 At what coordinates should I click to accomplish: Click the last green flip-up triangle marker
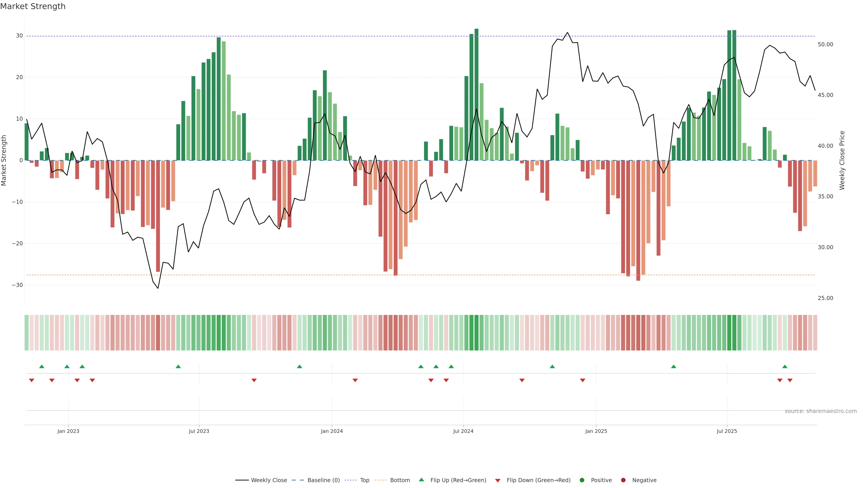[785, 366]
